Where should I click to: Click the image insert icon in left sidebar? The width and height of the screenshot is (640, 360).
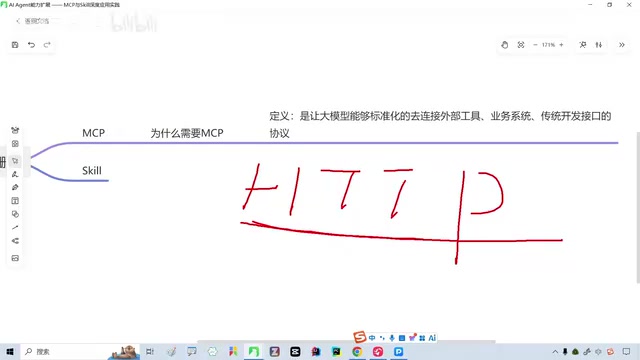pyautogui.click(x=15, y=258)
